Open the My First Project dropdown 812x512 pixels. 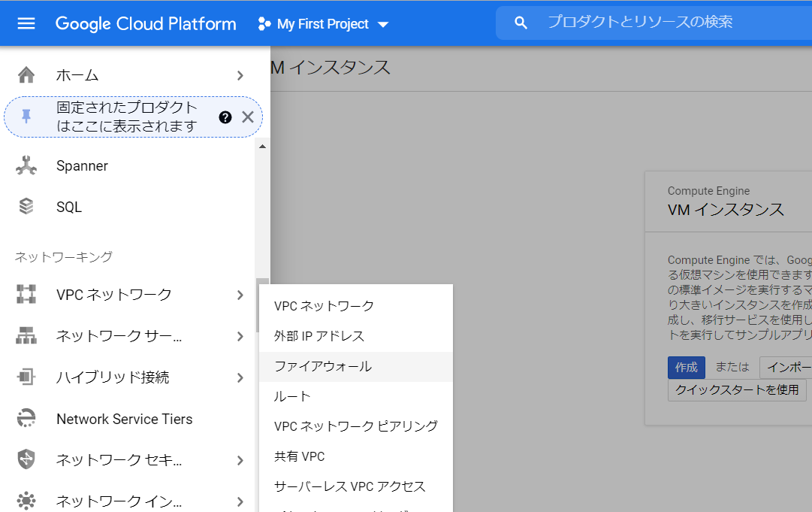tap(323, 23)
